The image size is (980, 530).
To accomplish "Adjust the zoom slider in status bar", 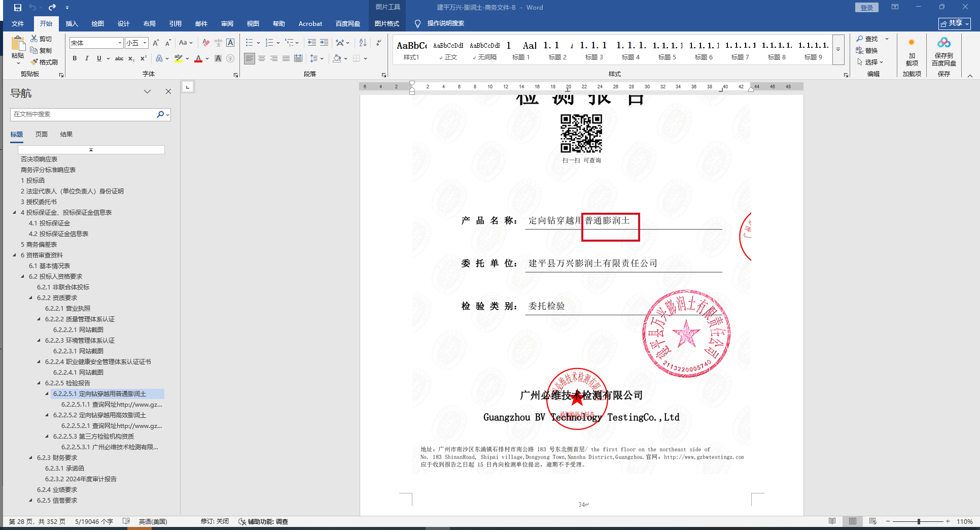I will pyautogui.click(x=918, y=521).
